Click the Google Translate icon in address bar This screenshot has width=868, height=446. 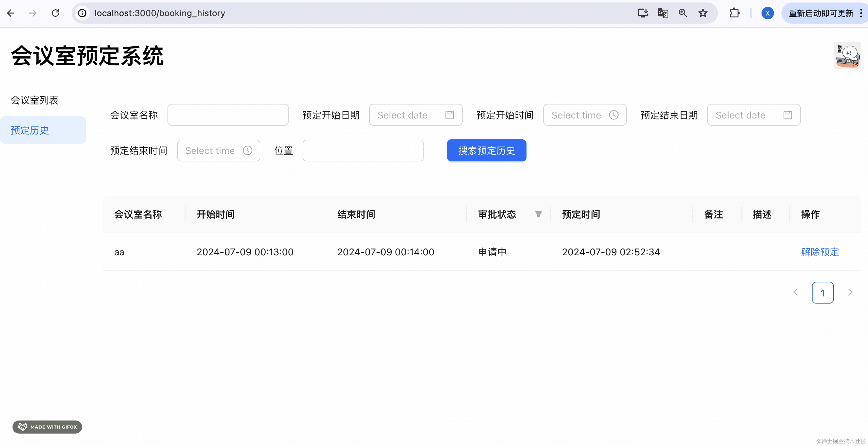coord(663,13)
